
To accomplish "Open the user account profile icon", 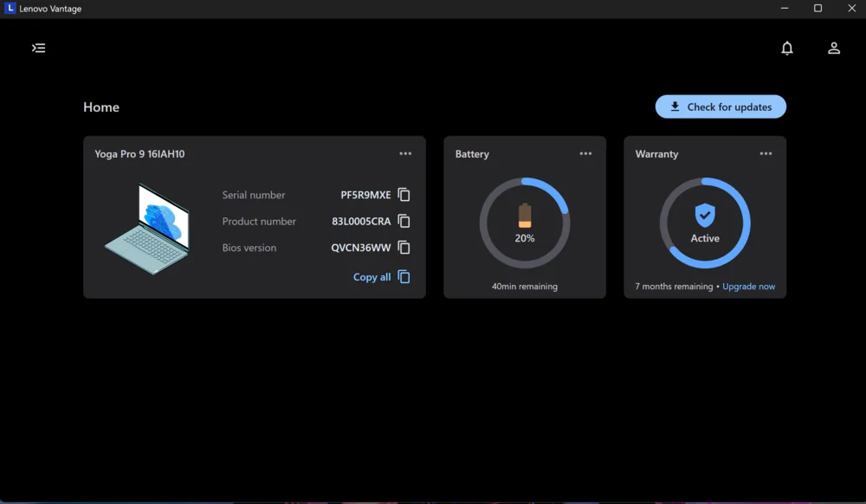I will pos(833,48).
